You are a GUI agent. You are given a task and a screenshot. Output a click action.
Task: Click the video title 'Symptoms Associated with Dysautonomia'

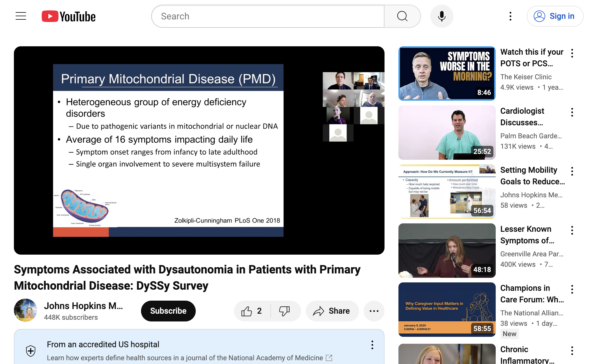[187, 277]
